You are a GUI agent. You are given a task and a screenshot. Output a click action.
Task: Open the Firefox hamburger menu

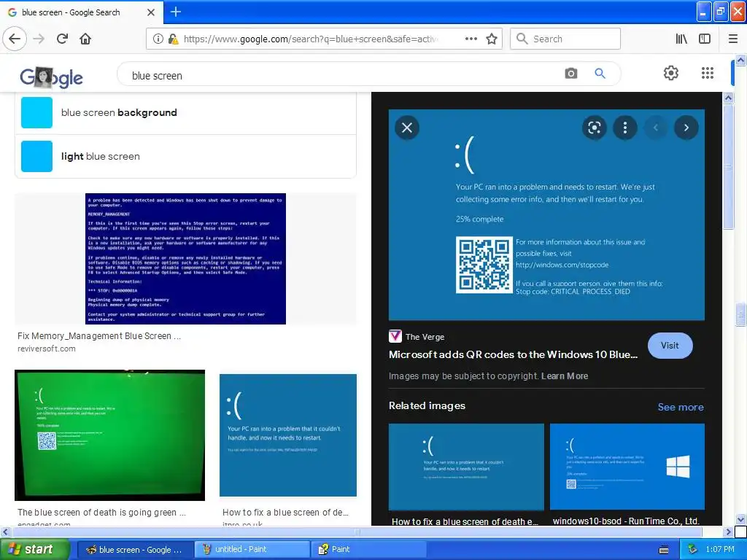tap(733, 39)
